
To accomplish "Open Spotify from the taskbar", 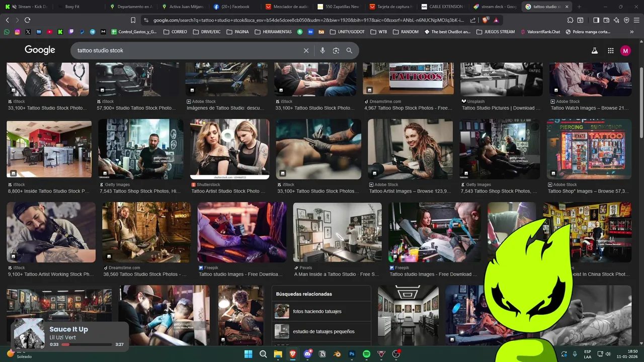I will tap(367, 354).
